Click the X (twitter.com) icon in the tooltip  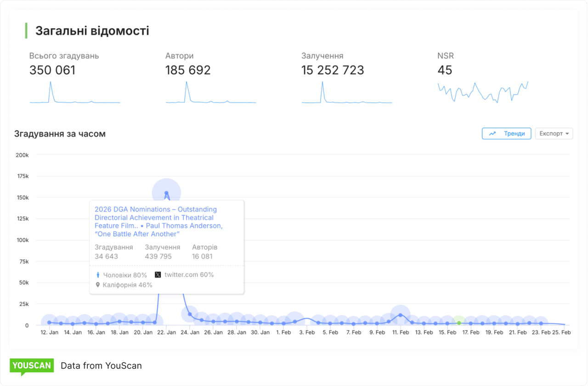click(158, 275)
